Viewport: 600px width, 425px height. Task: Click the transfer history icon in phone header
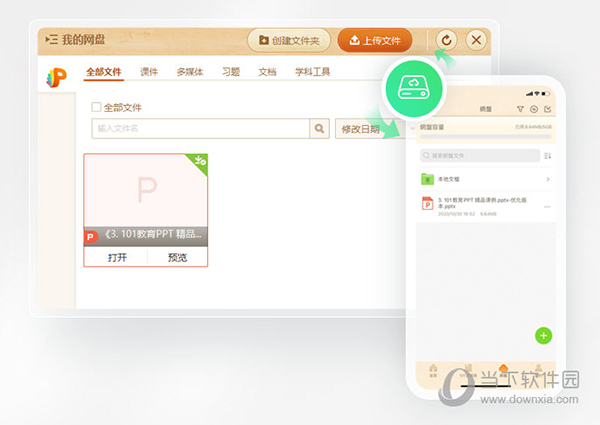pyautogui.click(x=534, y=109)
